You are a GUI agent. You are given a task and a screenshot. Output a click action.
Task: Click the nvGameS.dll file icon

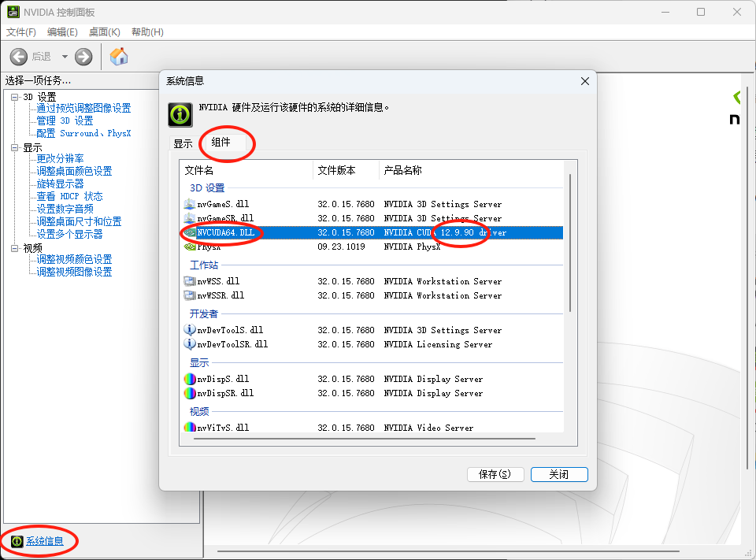pos(188,203)
